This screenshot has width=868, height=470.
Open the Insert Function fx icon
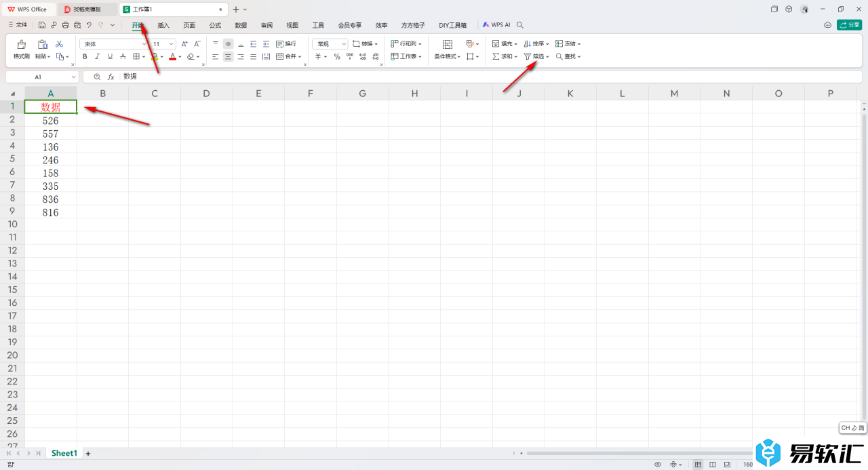(x=111, y=77)
